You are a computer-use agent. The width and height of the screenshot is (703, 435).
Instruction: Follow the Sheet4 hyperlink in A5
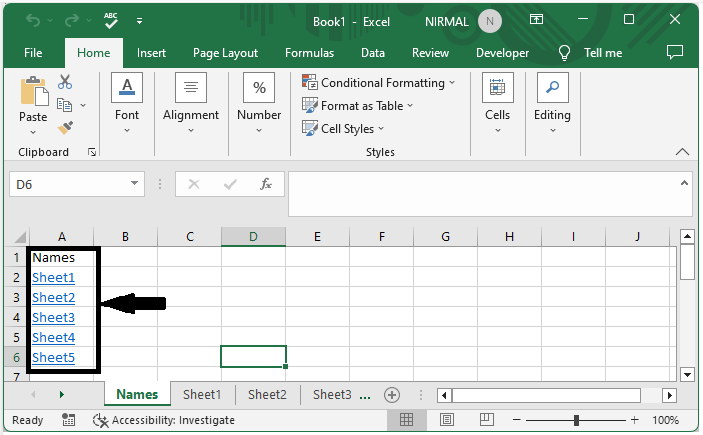(53, 337)
